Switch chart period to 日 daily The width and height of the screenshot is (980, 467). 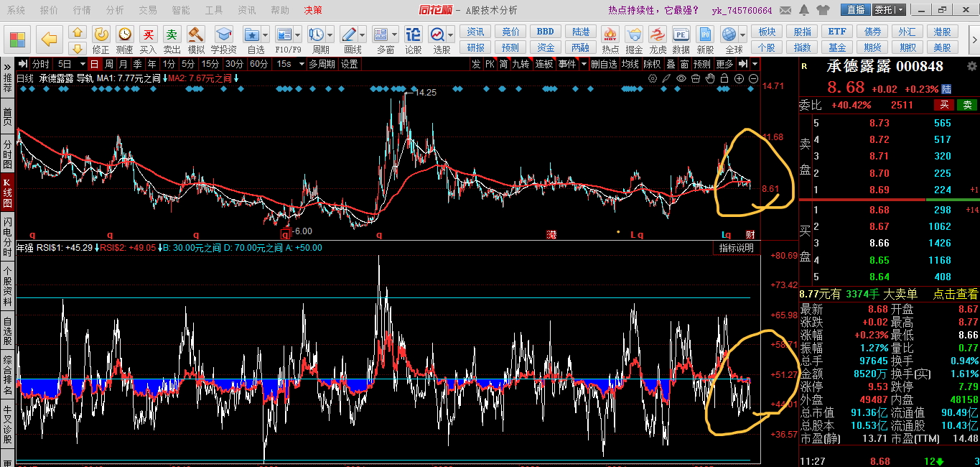coord(94,64)
